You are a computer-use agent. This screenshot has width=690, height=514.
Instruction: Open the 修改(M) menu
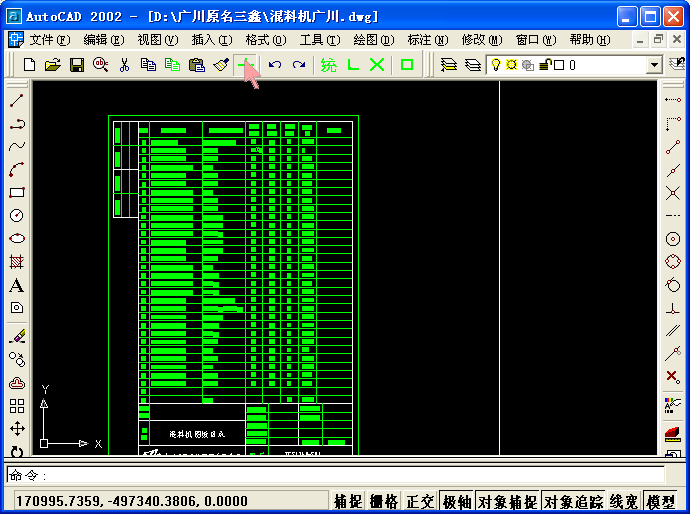[x=482, y=40]
